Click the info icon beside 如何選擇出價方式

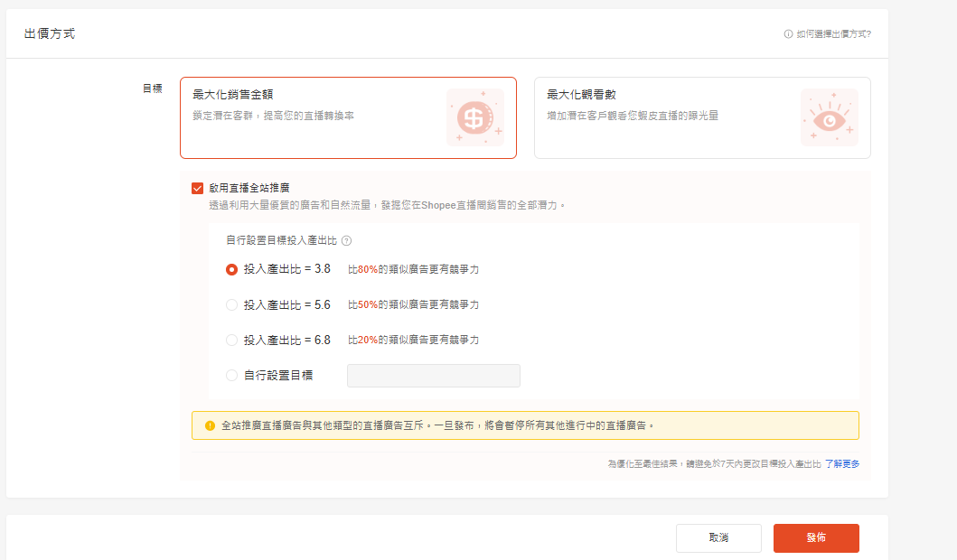(789, 34)
